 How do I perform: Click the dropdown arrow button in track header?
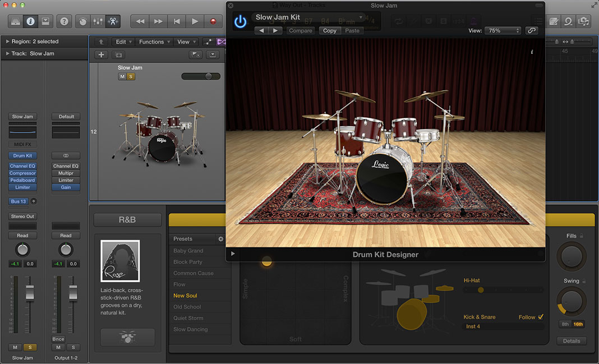(x=213, y=54)
